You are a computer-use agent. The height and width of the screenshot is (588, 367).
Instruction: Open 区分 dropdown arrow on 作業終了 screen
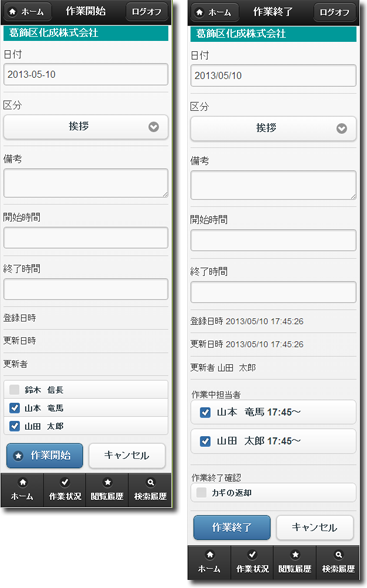click(342, 129)
